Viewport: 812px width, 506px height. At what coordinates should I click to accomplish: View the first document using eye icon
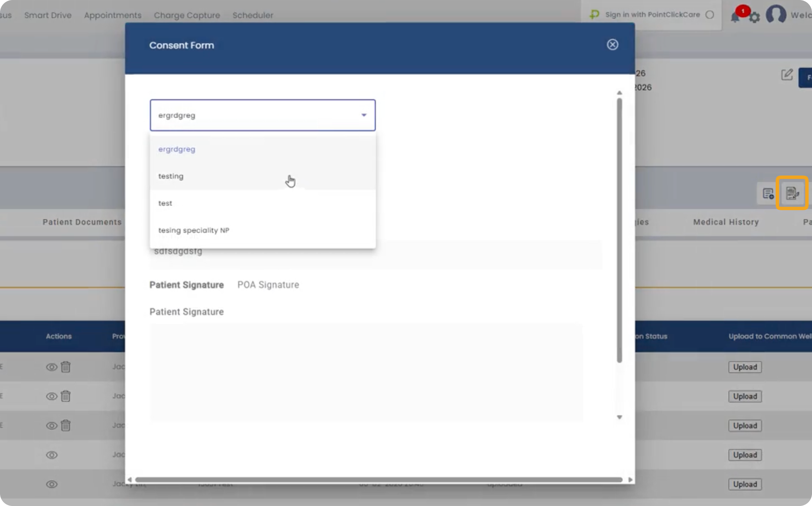point(52,367)
